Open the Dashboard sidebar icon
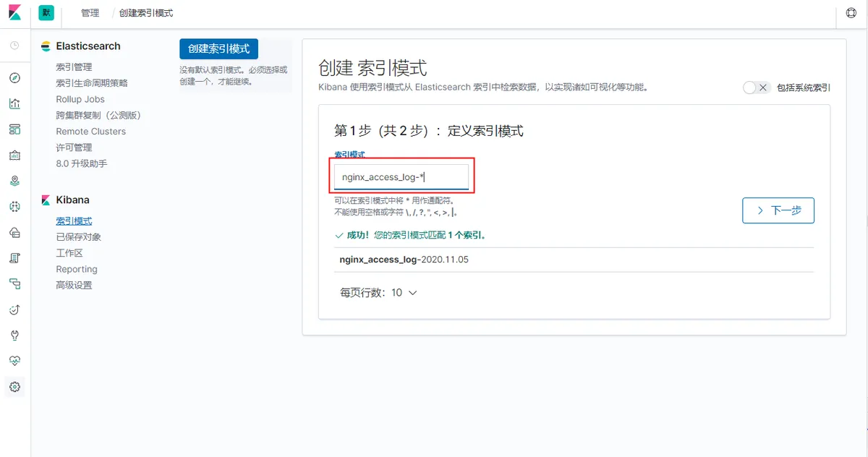Image resolution: width=868 pixels, height=457 pixels. 14,129
